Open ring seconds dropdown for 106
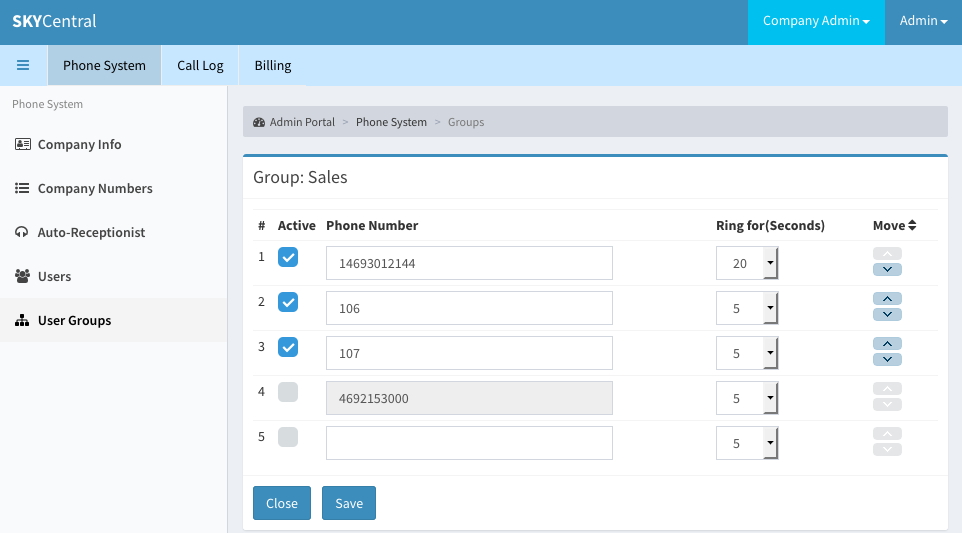The image size is (962, 533). 747,308
